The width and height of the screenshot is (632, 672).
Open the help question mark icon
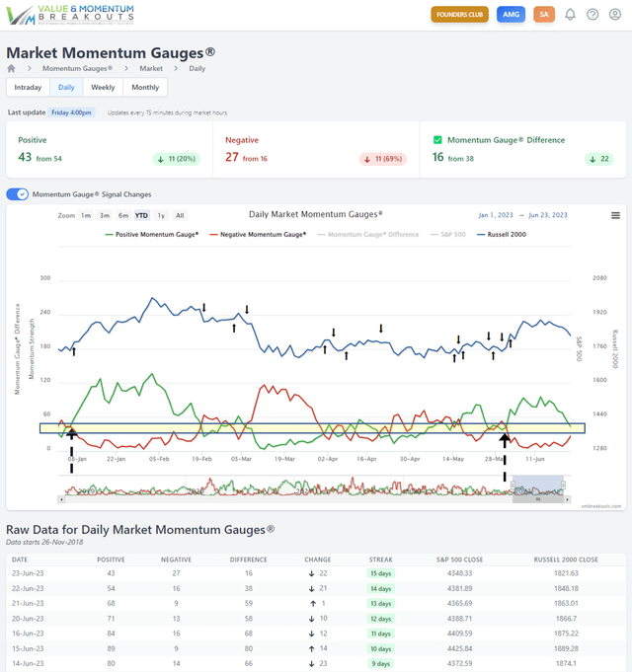click(x=592, y=15)
